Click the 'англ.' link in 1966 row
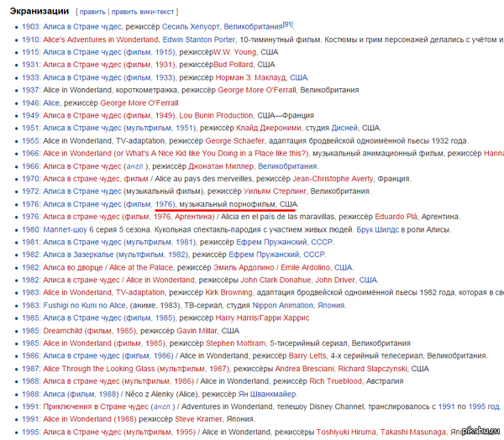Screen dimensions: 504x440 135,166
